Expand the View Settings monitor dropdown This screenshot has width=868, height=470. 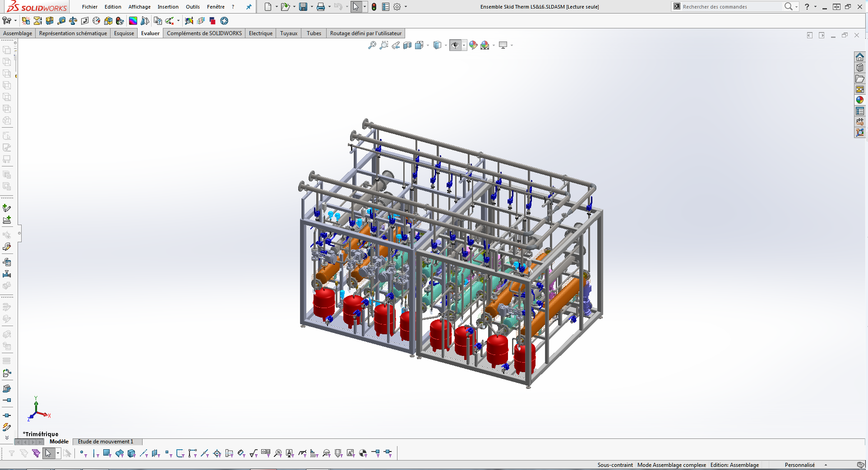click(x=512, y=45)
